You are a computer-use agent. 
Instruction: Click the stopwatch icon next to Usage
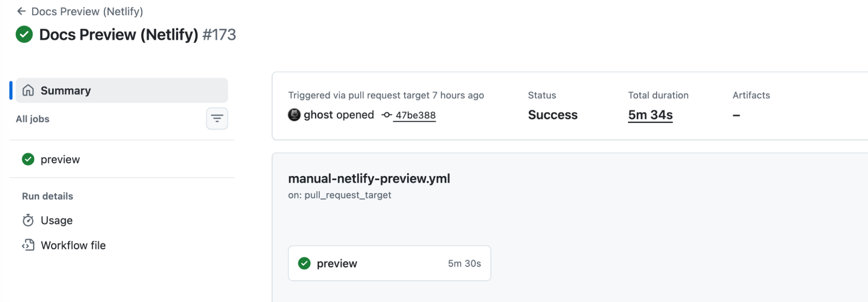point(28,220)
